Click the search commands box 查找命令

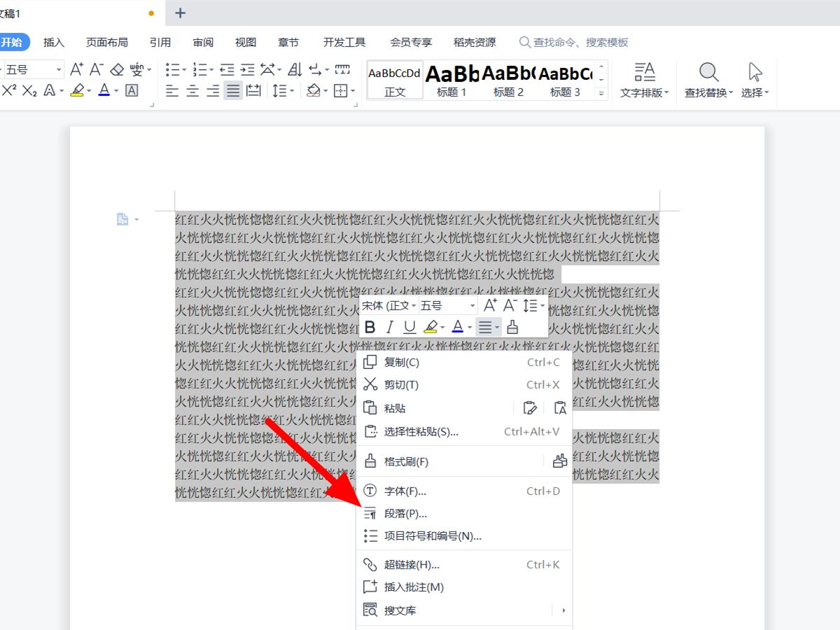(574, 42)
